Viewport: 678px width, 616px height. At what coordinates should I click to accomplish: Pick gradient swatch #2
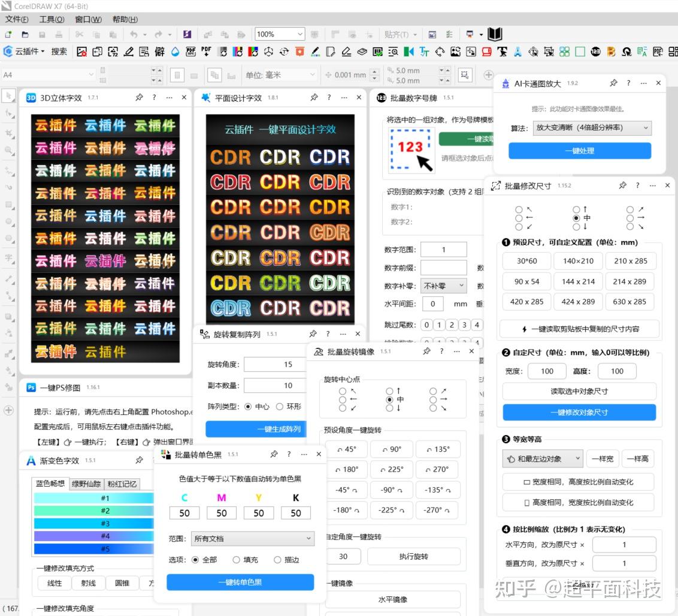93,511
